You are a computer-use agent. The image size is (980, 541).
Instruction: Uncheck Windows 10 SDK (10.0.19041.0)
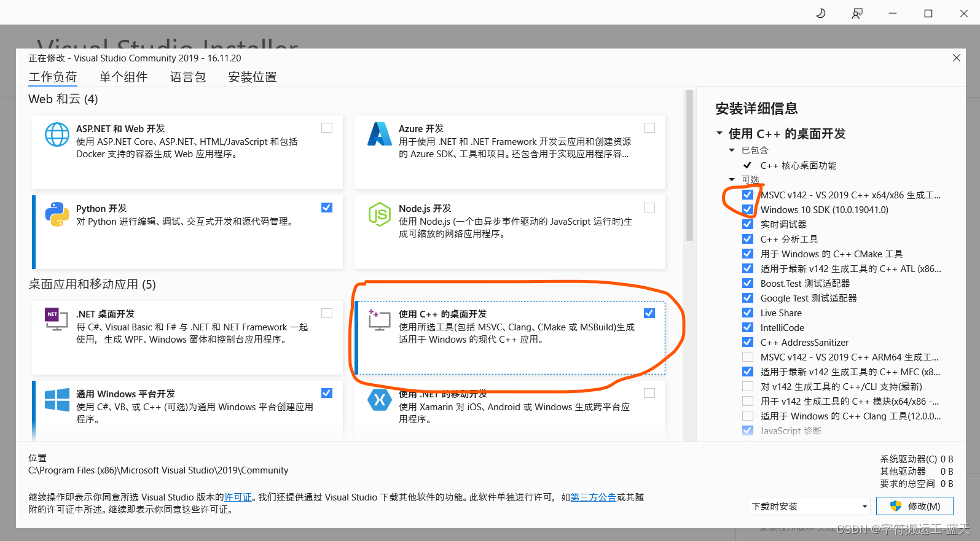pos(748,209)
